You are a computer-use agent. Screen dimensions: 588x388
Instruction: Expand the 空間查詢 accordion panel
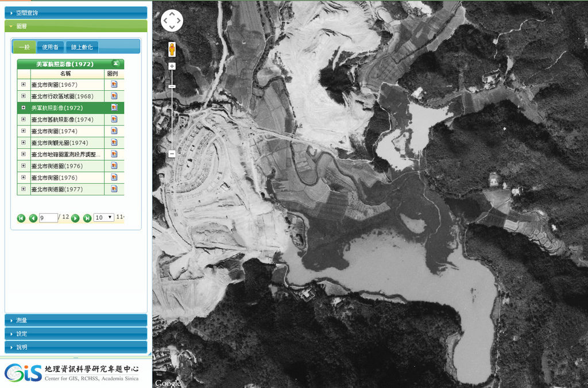76,13
